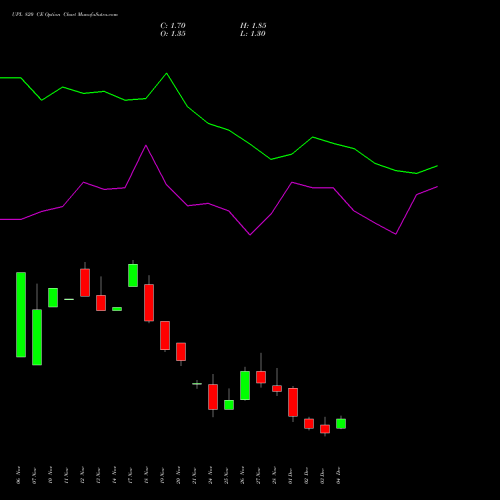Click the UPL CE Option Chart title

[x=65, y=15]
